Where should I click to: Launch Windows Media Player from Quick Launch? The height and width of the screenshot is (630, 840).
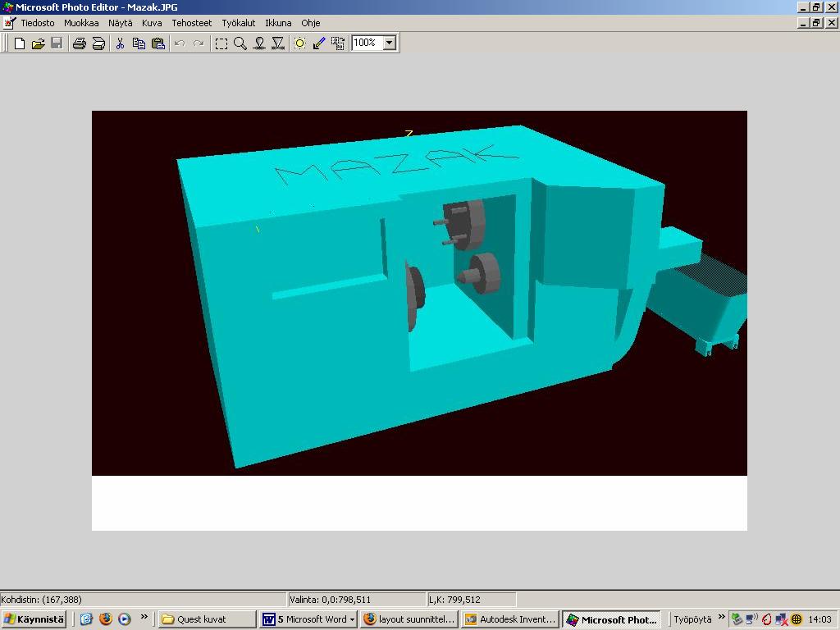click(125, 619)
